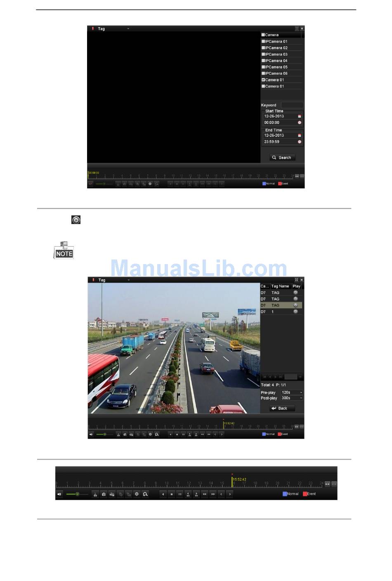This screenshot has height=581, width=392.
Task: Mute audio with speaker icon in bottom strip
Action: click(59, 494)
